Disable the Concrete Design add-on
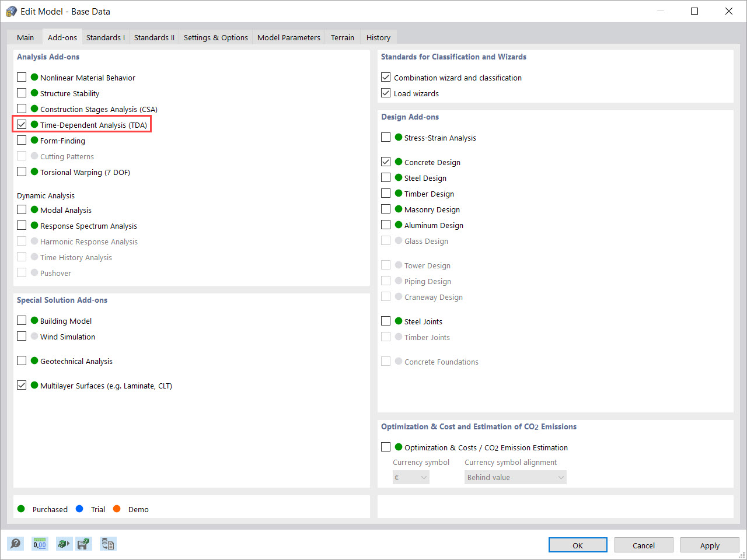This screenshot has height=560, width=747. coord(386,162)
